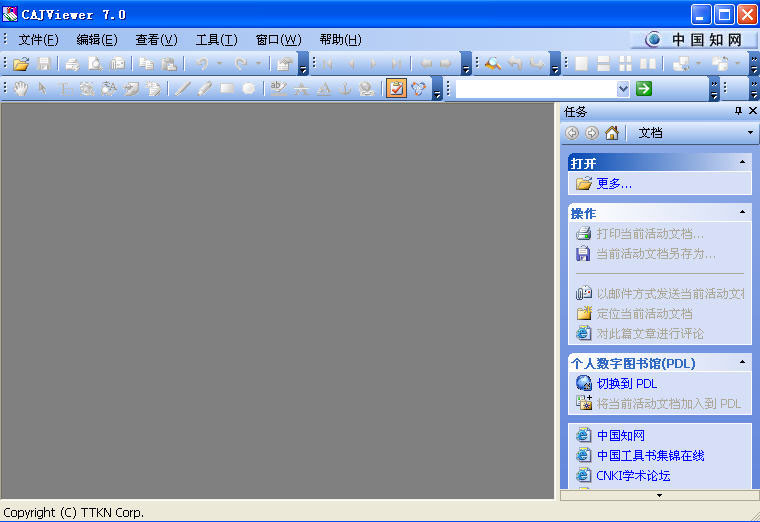760x522 pixels.
Task: Select the ellipse annotation tool
Action: 249,89
